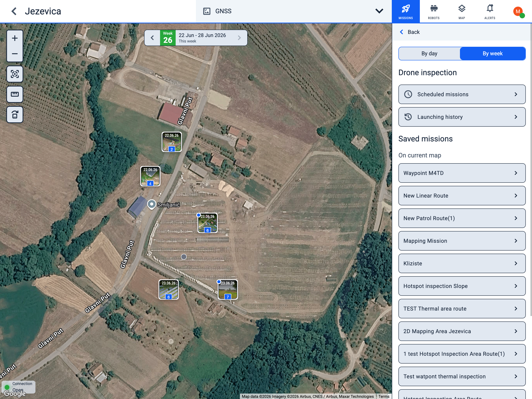The image size is (532, 399).
Task: Open 22.06.26 thumbnail with badge 4
Action: pyautogui.click(x=150, y=176)
